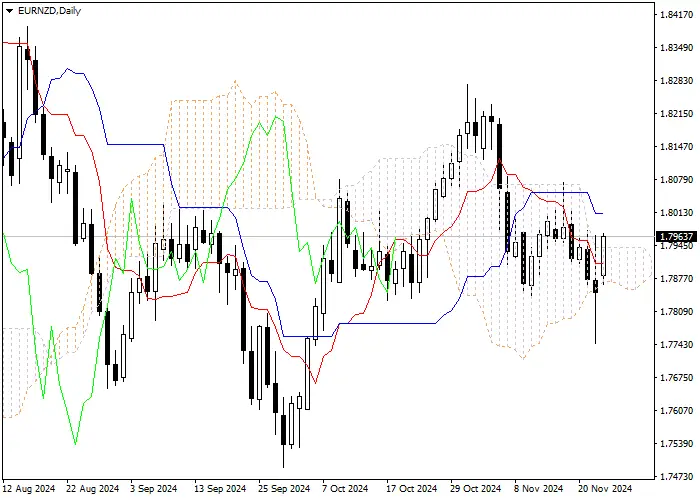Image resolution: width=700 pixels, height=500 pixels.
Task: Click the 1.84170 price scale label
Action: click(x=677, y=15)
